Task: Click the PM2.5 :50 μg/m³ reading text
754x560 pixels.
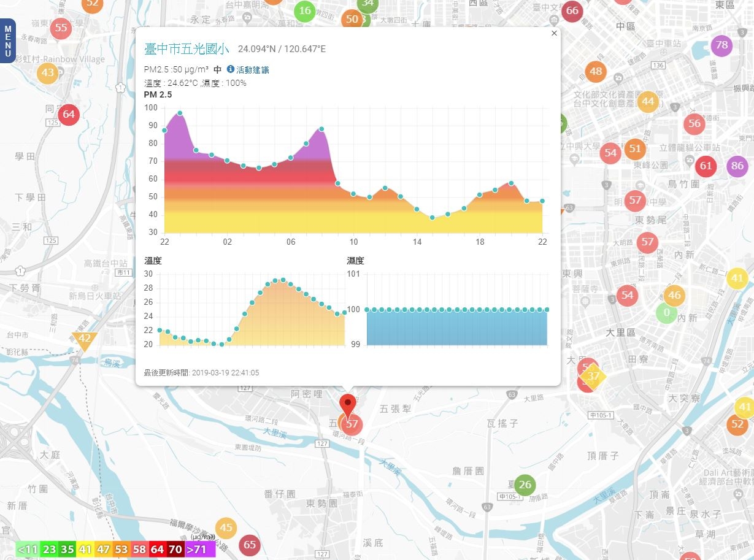Action: click(176, 70)
